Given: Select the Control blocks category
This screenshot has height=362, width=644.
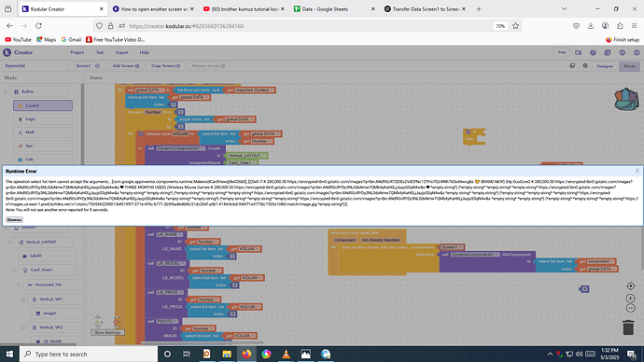Looking at the screenshot, I should click(x=43, y=105).
